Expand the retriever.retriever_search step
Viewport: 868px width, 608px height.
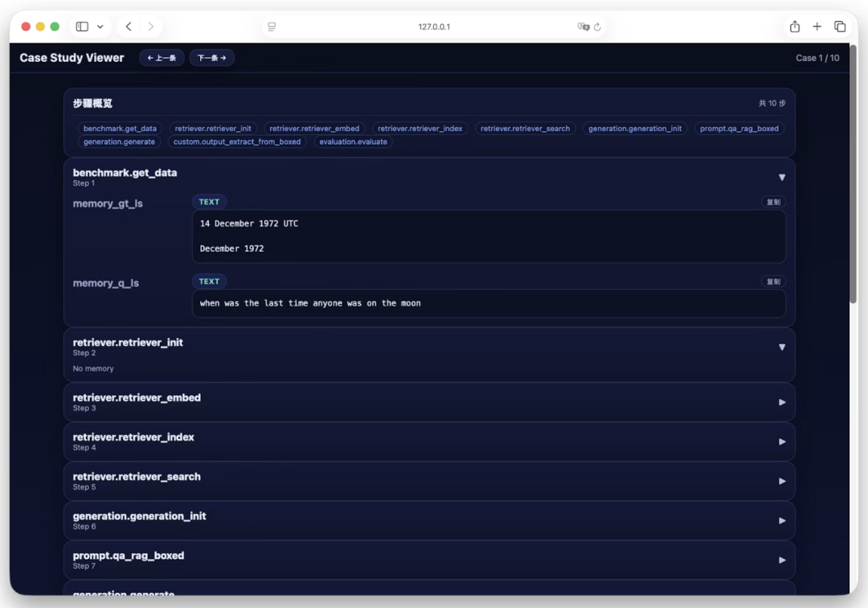781,481
